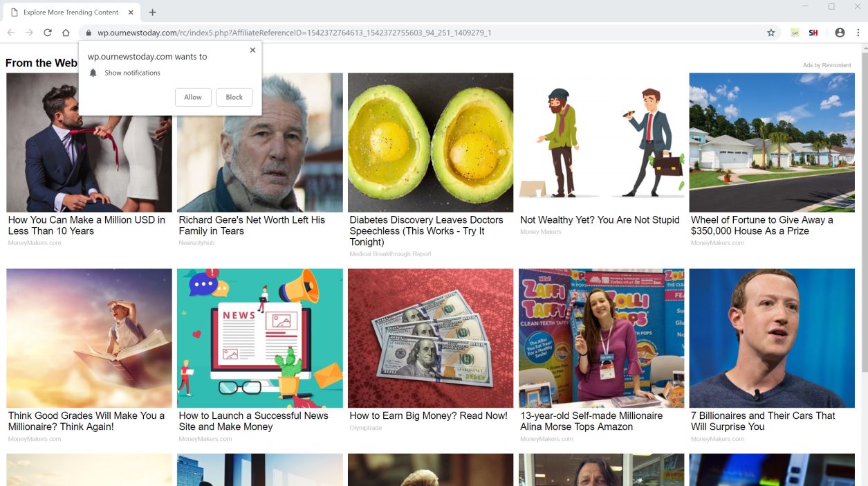Go forward to the next page
Screen dimensions: 868x486
pyautogui.click(x=29, y=33)
